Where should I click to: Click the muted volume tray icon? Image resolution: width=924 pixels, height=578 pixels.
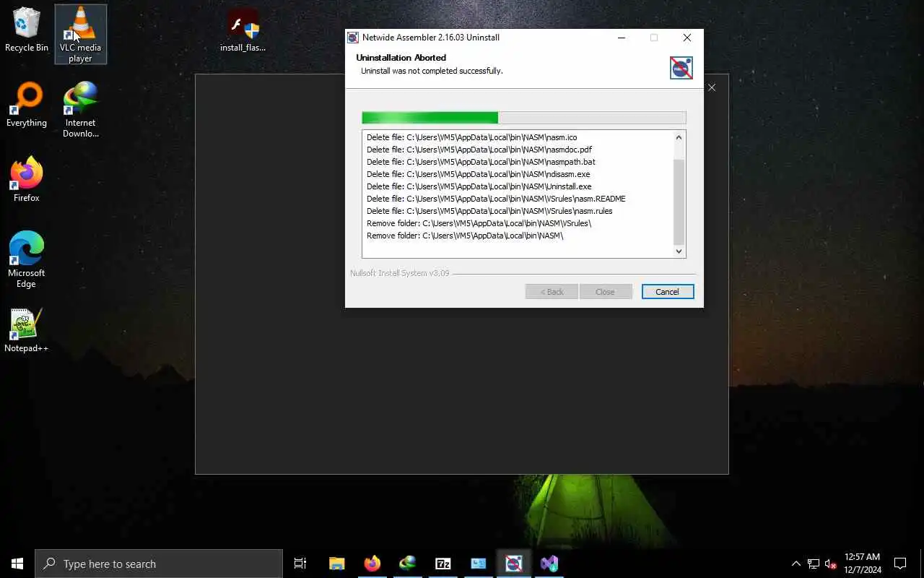click(831, 564)
